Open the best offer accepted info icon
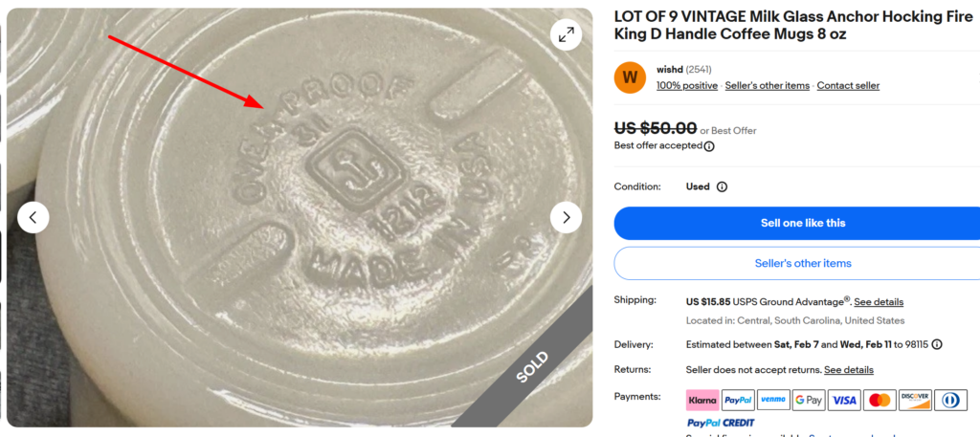The width and height of the screenshot is (980, 437). click(709, 146)
